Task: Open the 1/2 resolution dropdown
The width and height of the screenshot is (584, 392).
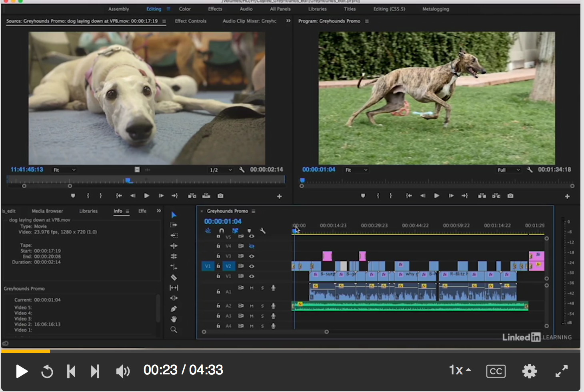Action: (x=221, y=170)
